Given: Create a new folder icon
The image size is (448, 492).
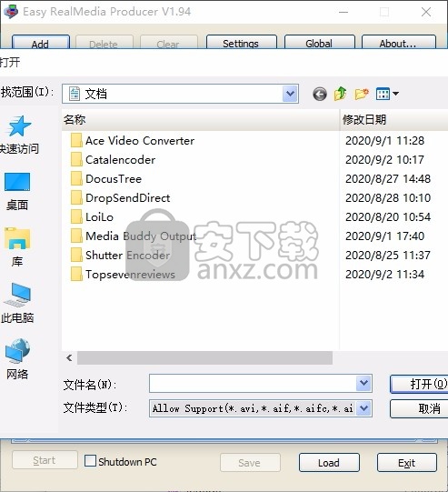Looking at the screenshot, I should click(362, 94).
